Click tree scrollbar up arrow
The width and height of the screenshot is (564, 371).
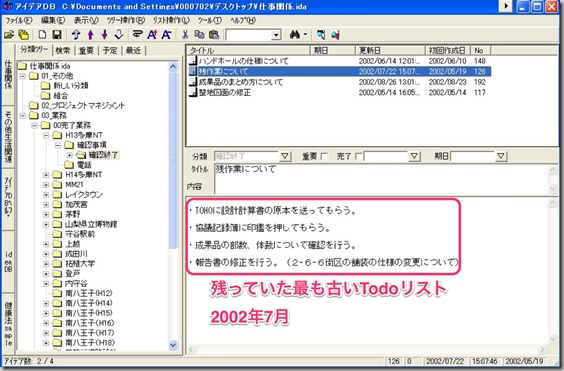pos(173,67)
